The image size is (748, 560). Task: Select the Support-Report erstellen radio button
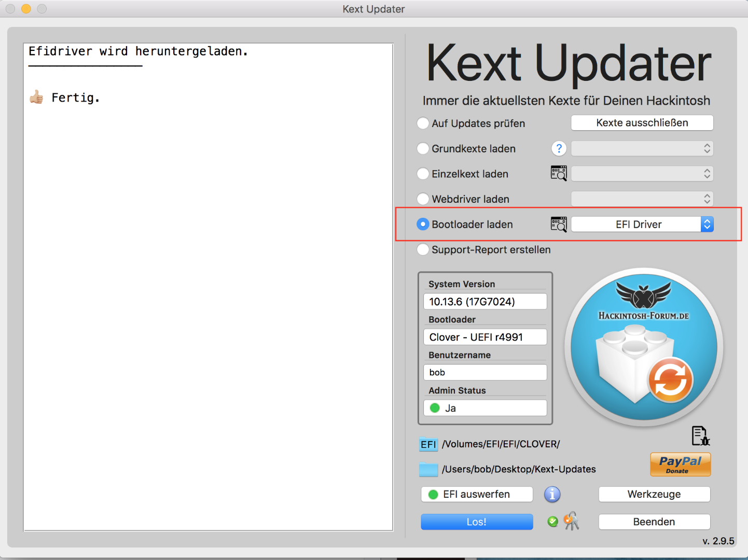pyautogui.click(x=423, y=249)
